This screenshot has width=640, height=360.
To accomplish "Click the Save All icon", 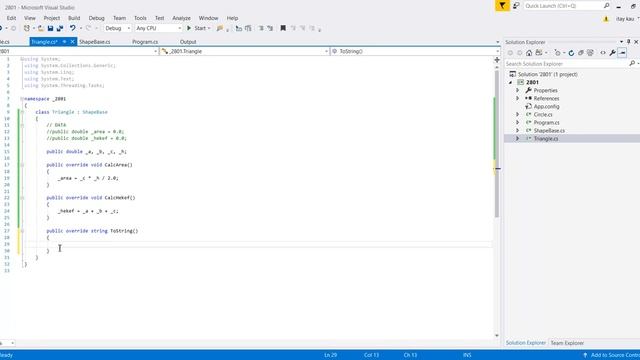I will (x=60, y=28).
